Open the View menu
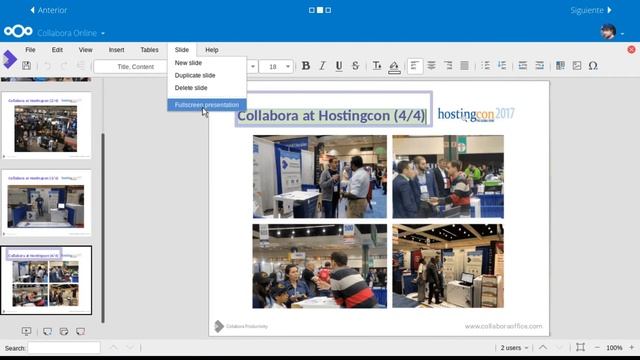Image resolution: width=640 pixels, height=360 pixels. tap(85, 50)
